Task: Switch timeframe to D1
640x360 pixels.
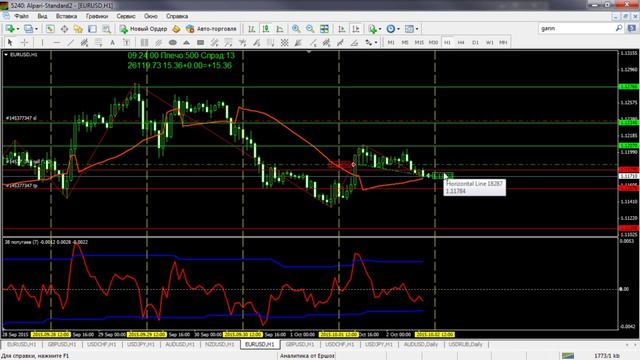Action: pos(476,42)
